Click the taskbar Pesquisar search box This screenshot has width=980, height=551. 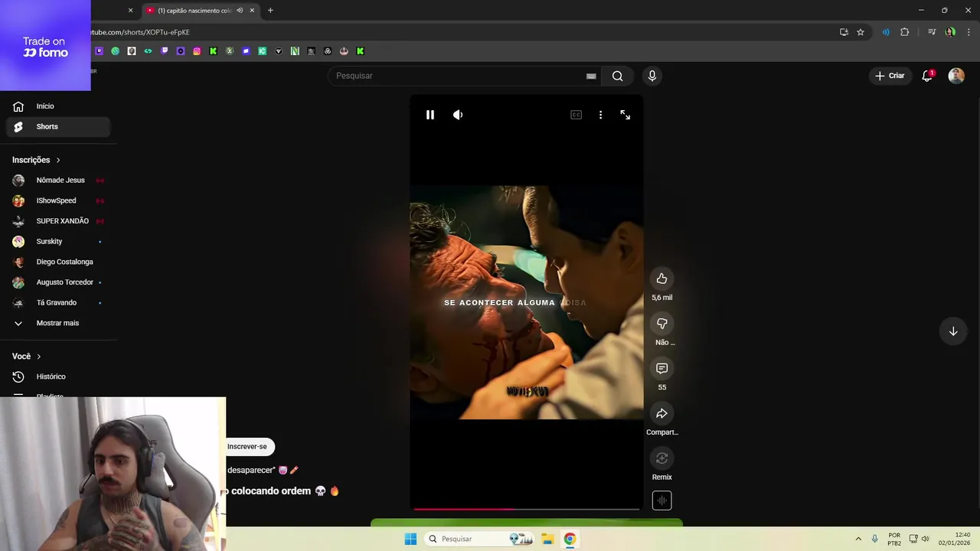[x=480, y=539]
